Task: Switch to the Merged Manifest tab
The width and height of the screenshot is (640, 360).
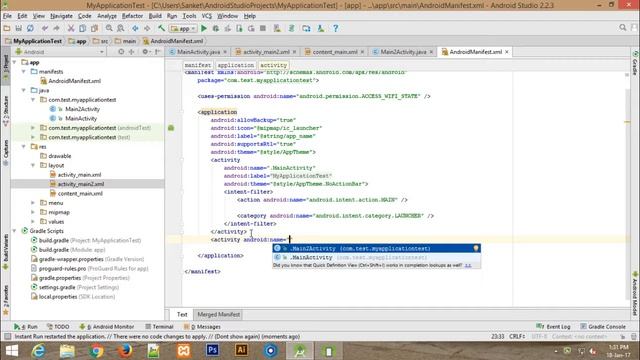Action: click(x=218, y=314)
